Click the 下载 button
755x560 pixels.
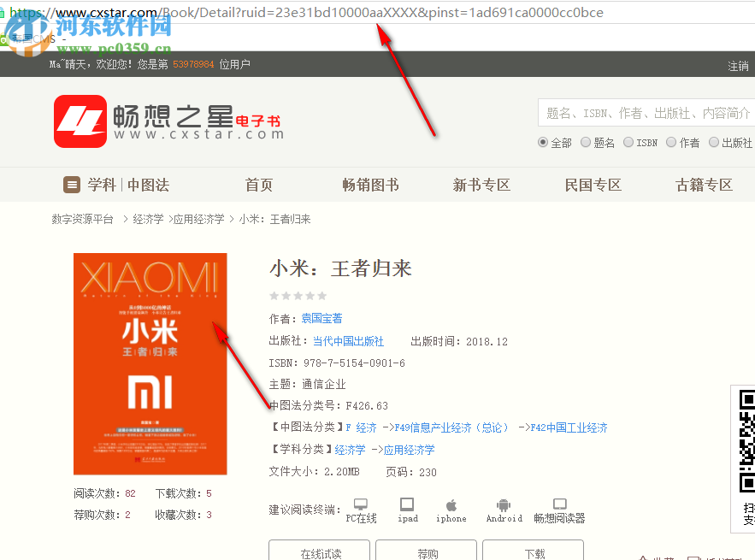pos(533,551)
